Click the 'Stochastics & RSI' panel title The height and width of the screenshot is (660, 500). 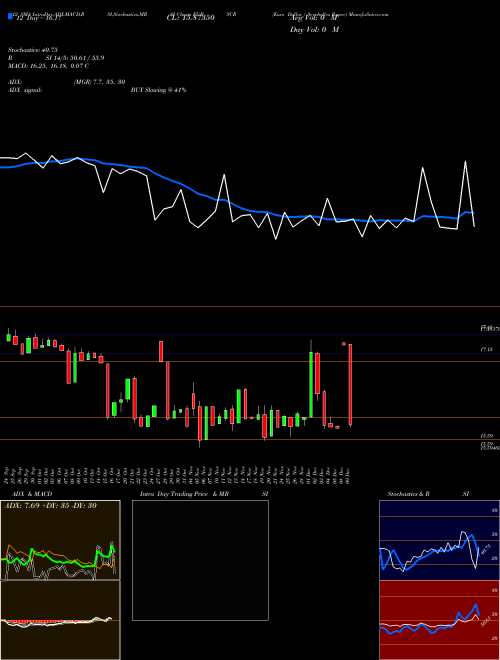pyautogui.click(x=428, y=494)
